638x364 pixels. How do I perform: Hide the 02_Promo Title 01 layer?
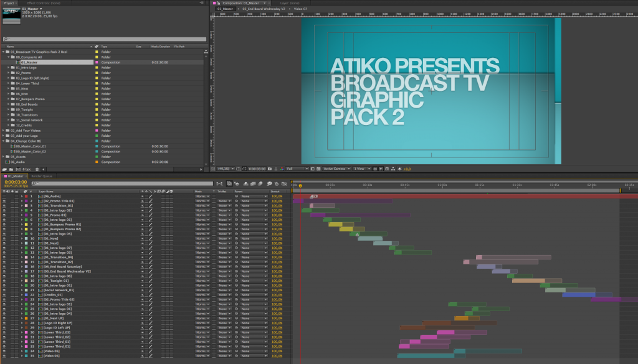coord(4,201)
